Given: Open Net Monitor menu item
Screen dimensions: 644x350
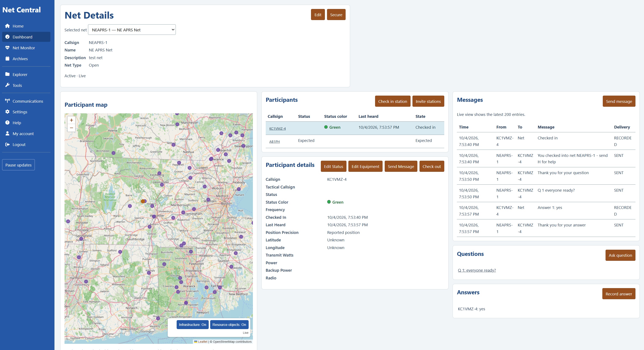Looking at the screenshot, I should point(26,48).
